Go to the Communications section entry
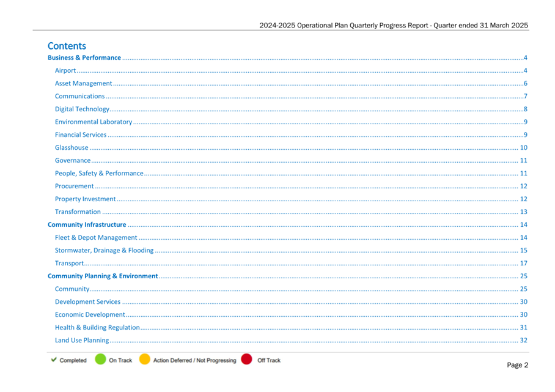Image resolution: width=555 pixels, height=392 pixels. click(x=291, y=96)
